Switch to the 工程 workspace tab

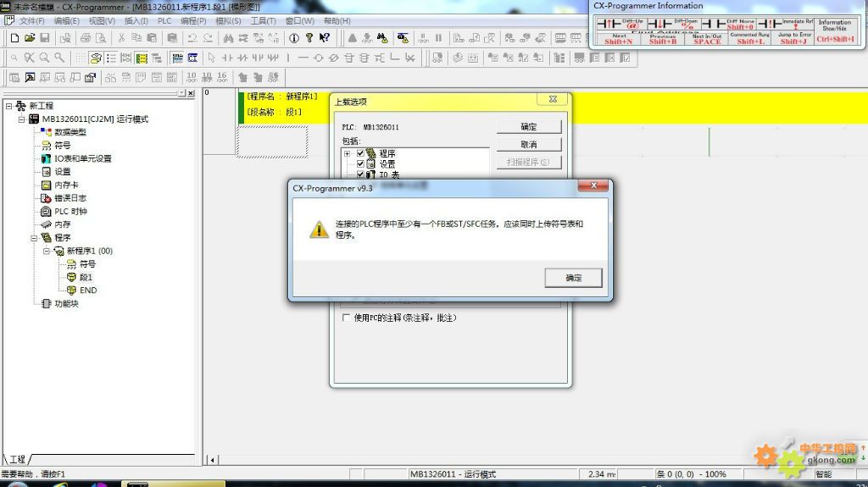coord(17,459)
